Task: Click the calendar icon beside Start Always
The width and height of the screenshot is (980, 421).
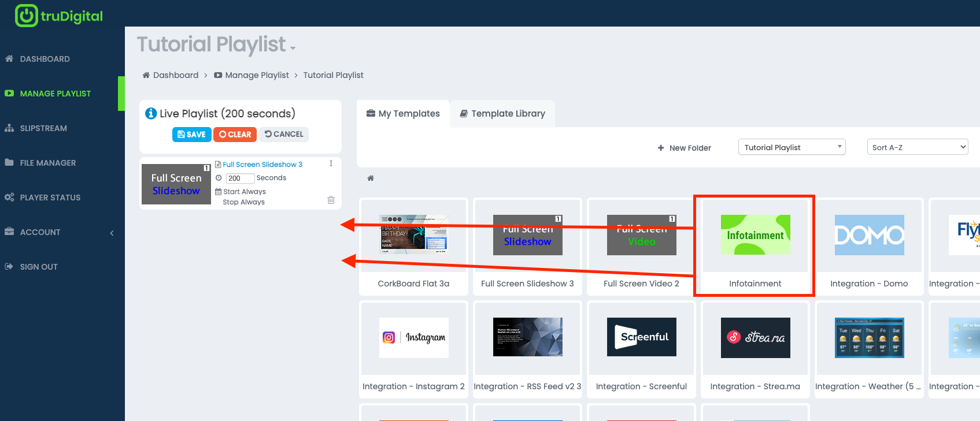Action: (219, 191)
